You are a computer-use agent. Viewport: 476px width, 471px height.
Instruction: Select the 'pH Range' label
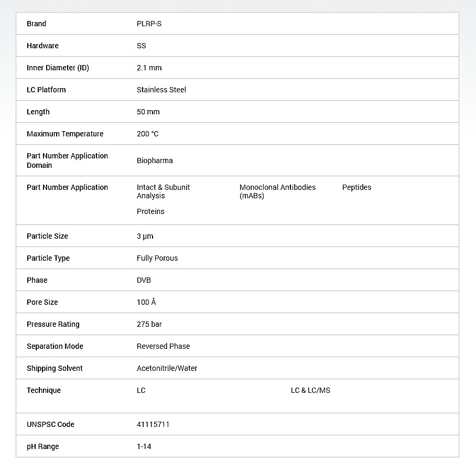pos(43,447)
